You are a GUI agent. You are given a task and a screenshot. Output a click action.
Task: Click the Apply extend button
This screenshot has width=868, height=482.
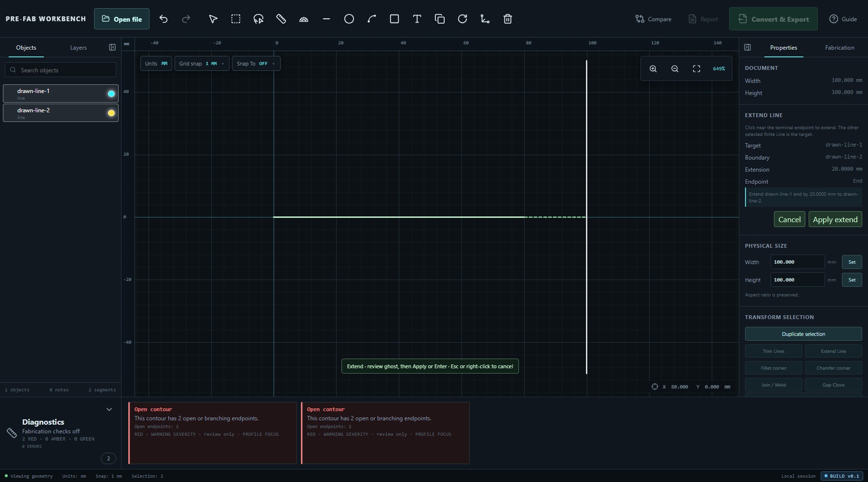835,219
